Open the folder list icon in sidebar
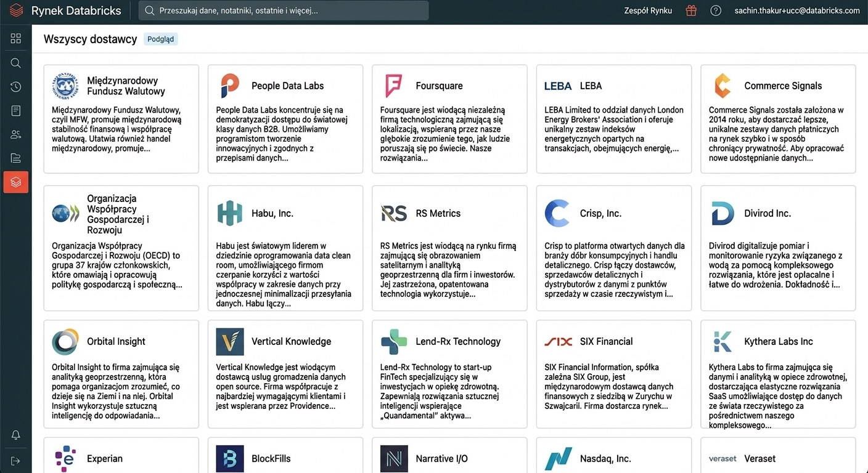 point(16,158)
